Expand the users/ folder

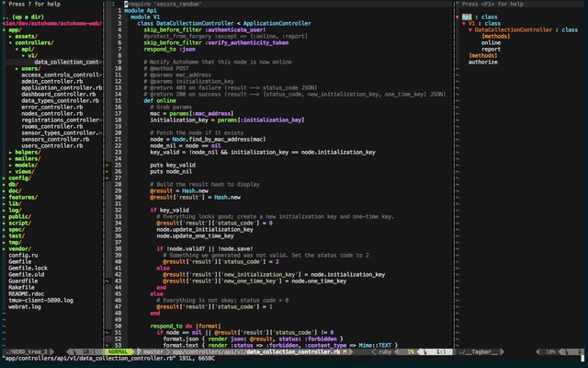pos(17,69)
